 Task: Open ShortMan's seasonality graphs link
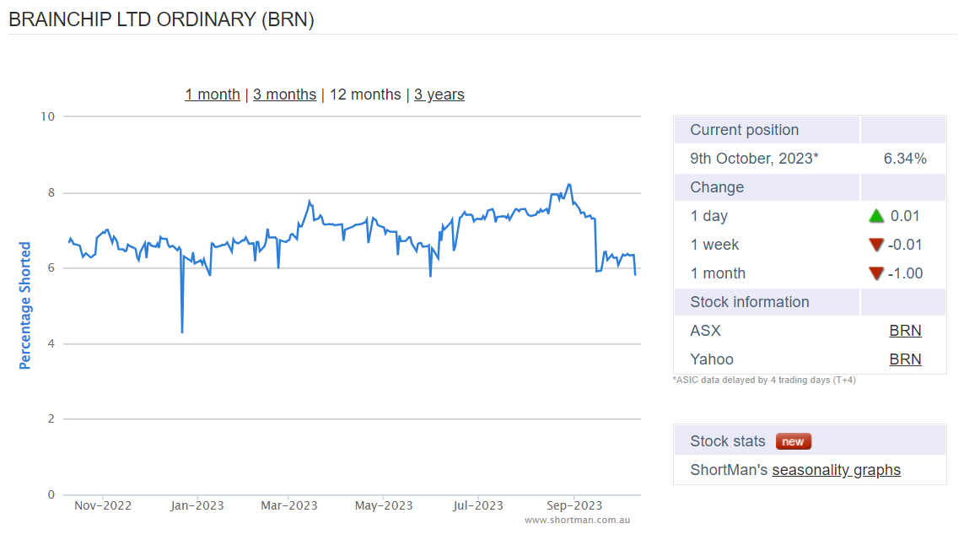(836, 470)
